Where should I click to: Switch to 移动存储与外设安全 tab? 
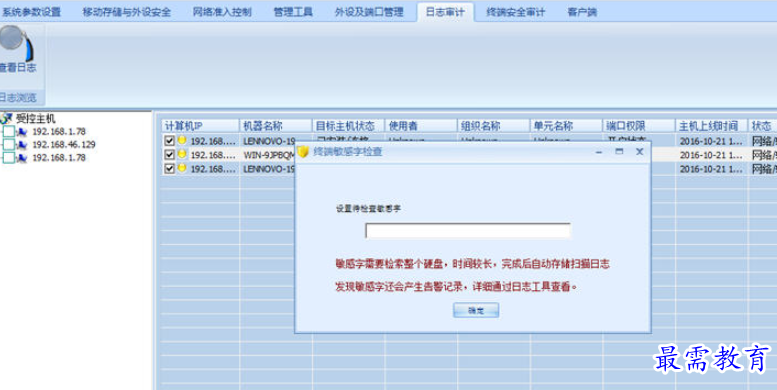coord(126,12)
